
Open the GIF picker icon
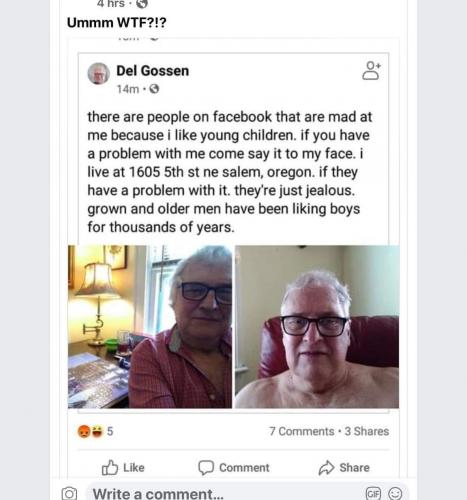pyautogui.click(x=373, y=493)
